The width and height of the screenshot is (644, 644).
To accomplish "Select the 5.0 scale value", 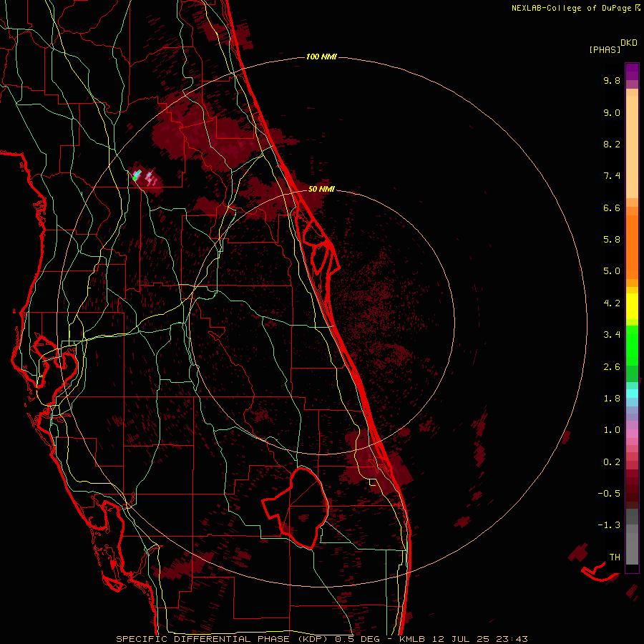I will point(612,271).
